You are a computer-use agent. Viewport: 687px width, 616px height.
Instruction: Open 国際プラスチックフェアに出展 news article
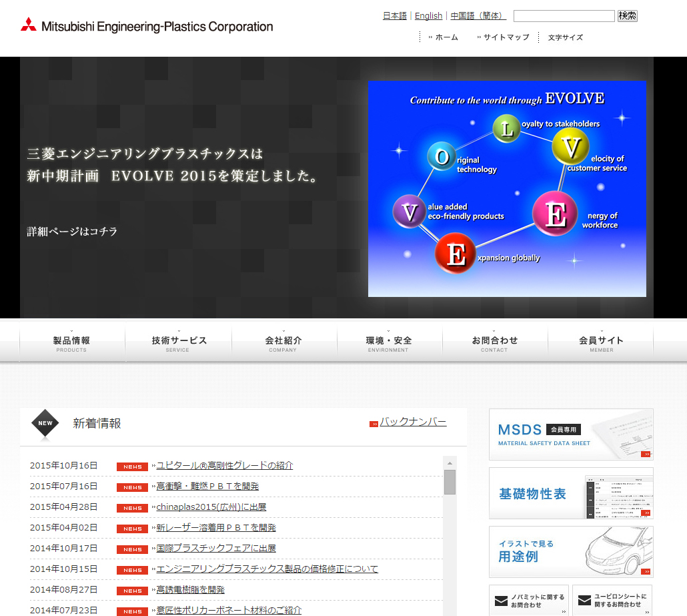[x=216, y=548]
